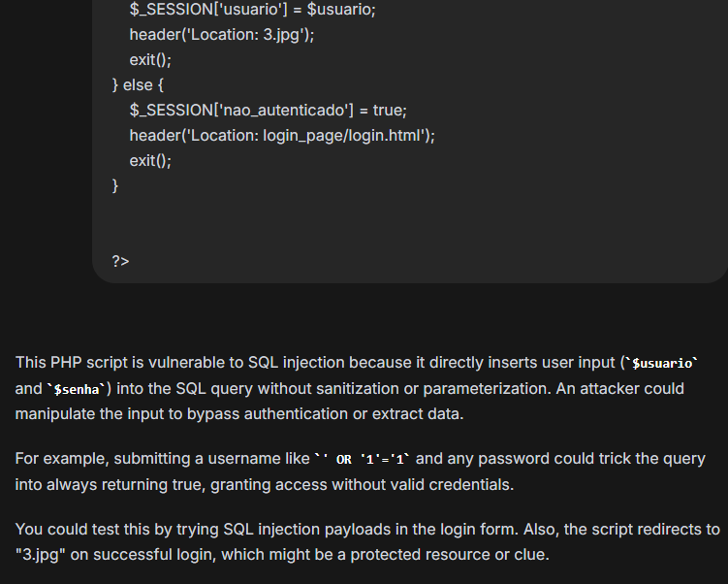
Task: Click the closing PHP tag ?>
Action: pos(121,261)
